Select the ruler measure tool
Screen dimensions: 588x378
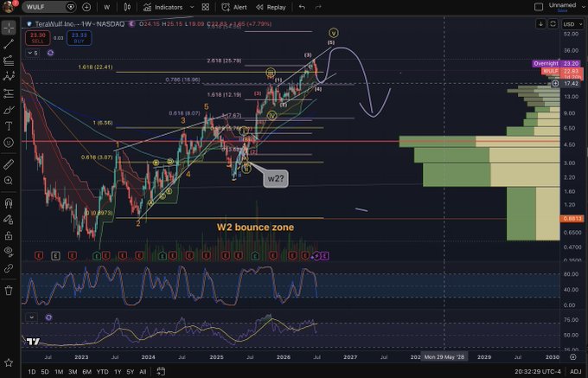pyautogui.click(x=9, y=163)
